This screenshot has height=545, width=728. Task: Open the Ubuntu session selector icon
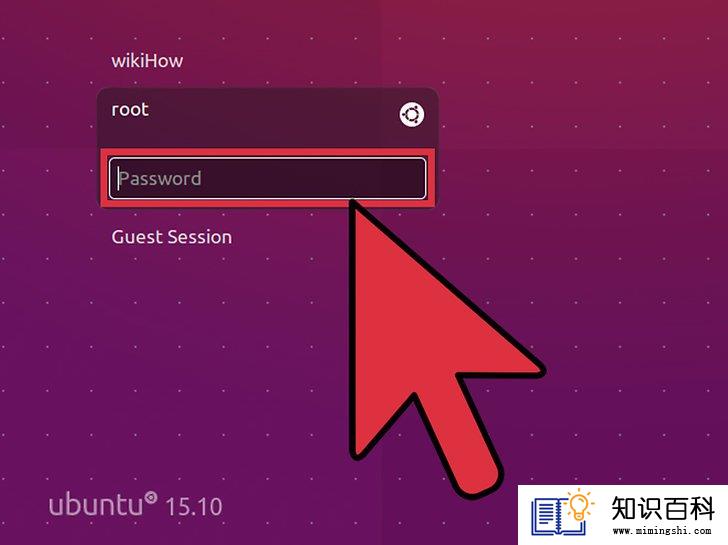pyautogui.click(x=411, y=114)
